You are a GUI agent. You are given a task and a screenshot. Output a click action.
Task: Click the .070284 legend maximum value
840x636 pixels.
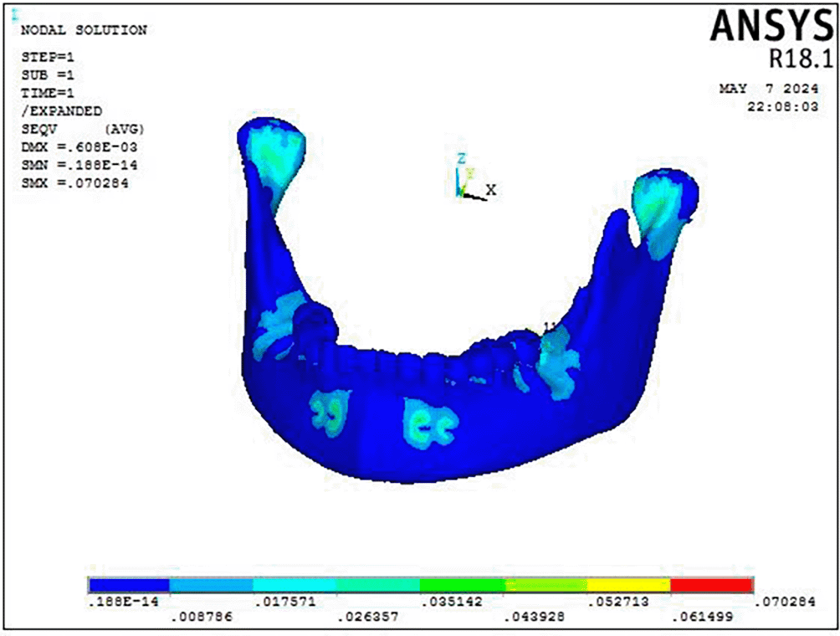[x=783, y=602]
